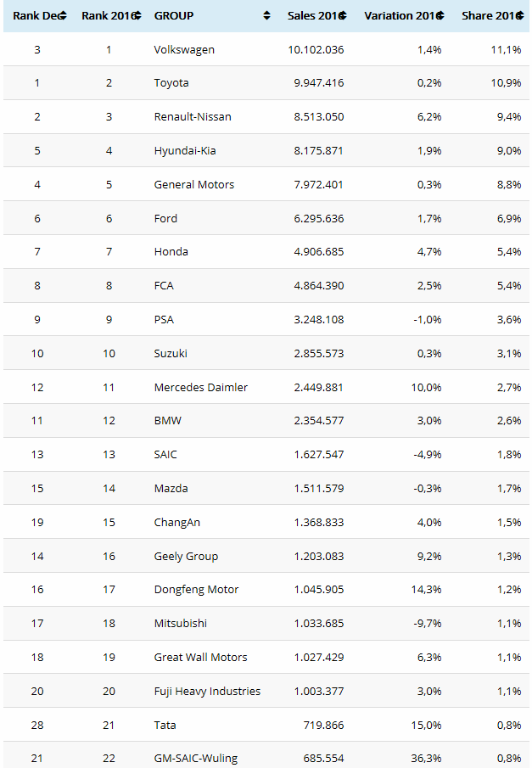
Task: Select the Renault-Nissan group cell
Action: point(193,117)
